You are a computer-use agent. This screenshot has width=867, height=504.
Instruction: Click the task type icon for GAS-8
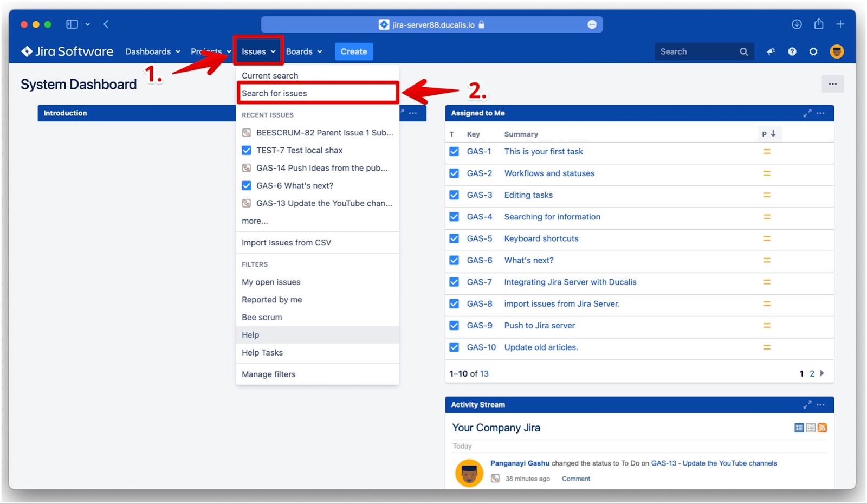click(x=454, y=303)
